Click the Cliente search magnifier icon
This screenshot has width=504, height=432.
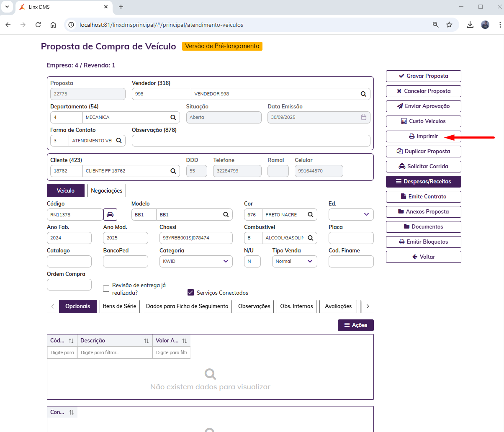point(173,171)
